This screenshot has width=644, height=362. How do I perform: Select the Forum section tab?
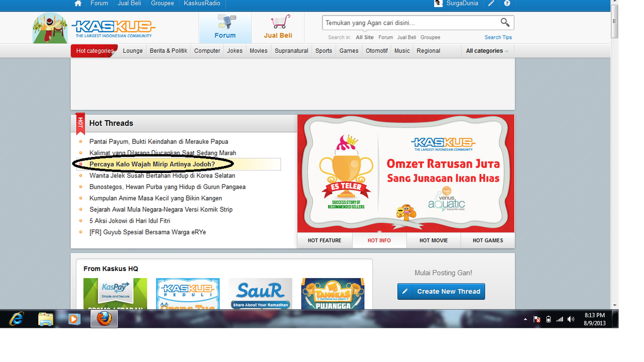click(225, 28)
